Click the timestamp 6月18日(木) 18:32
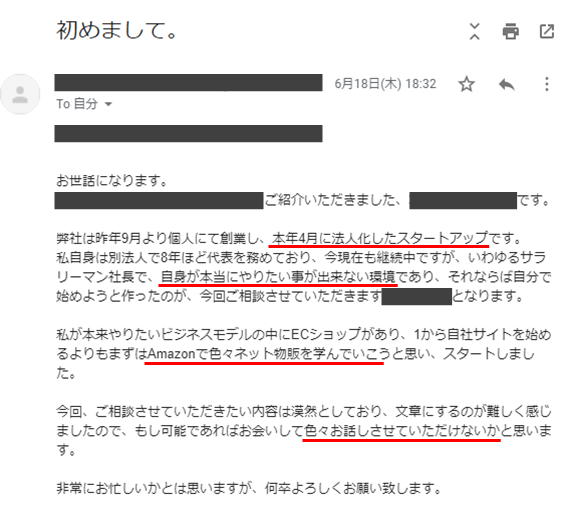The height and width of the screenshot is (512, 571). point(385,84)
